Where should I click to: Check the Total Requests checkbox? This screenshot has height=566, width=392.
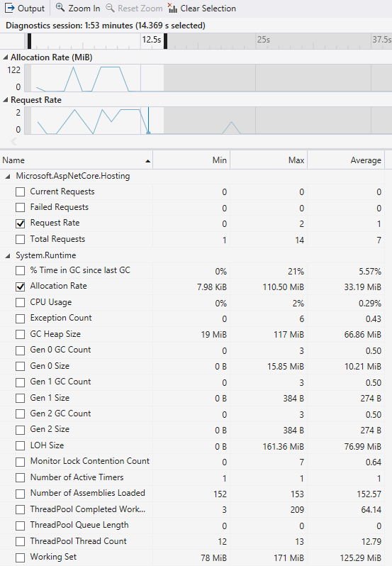pos(20,239)
